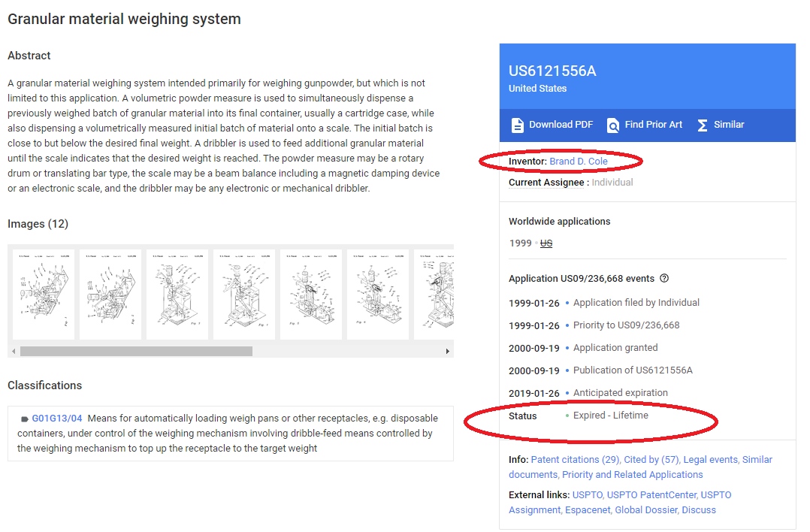Viewport: 810px width, 532px height.
Task: Open the Discuss link
Action: point(699,509)
